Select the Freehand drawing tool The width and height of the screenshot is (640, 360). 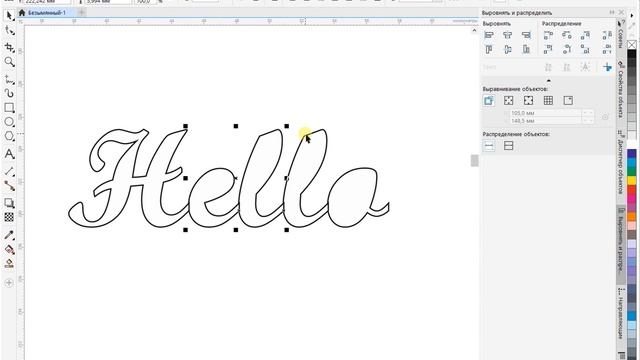tap(9, 79)
